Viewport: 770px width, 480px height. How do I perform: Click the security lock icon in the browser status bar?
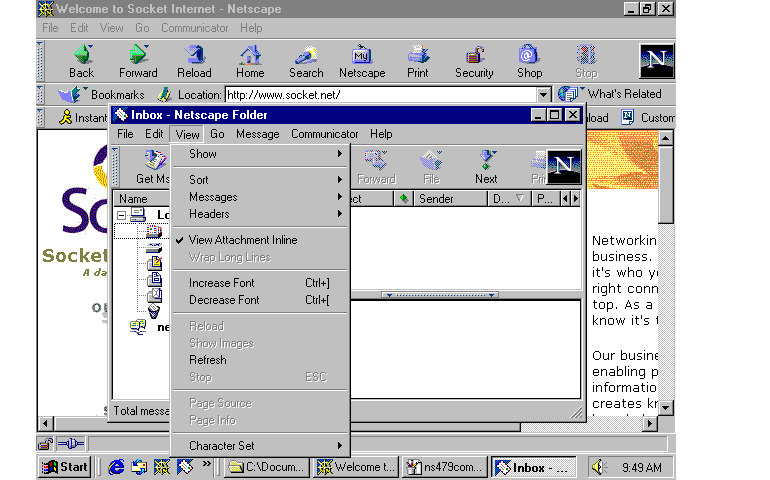pyautogui.click(x=45, y=444)
